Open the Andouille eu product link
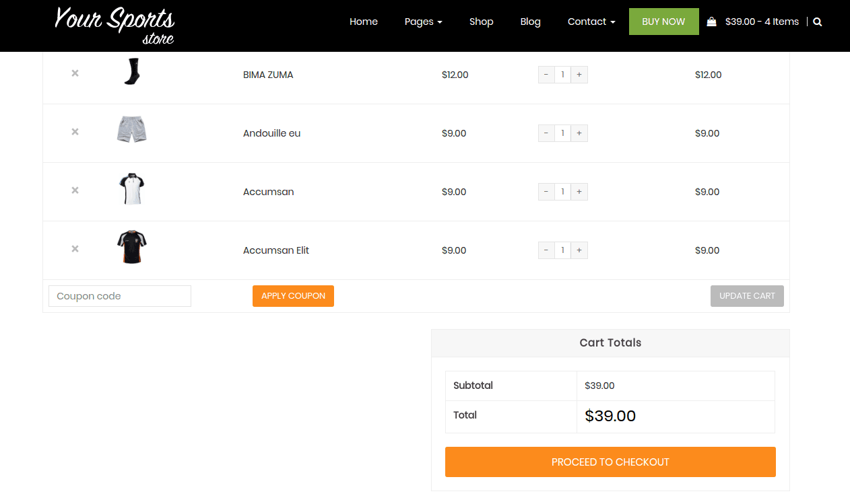 click(271, 133)
